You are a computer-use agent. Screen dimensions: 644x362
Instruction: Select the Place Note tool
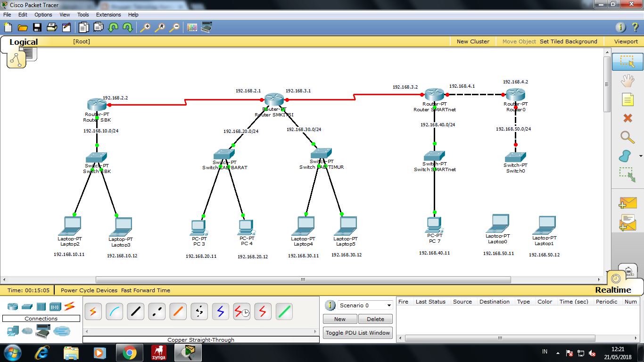(628, 99)
